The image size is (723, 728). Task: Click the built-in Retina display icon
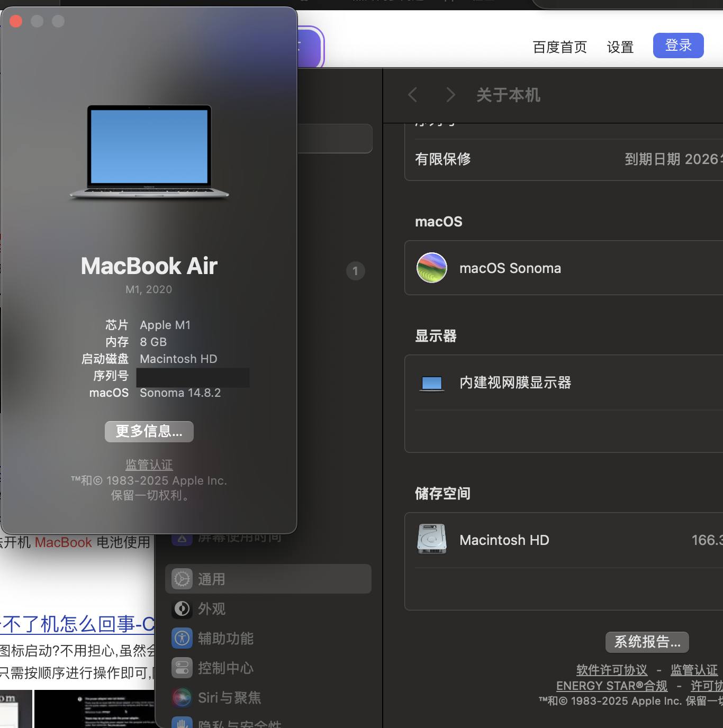pos(432,383)
